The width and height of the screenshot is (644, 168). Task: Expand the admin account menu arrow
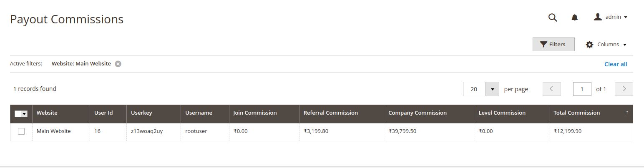(626, 18)
